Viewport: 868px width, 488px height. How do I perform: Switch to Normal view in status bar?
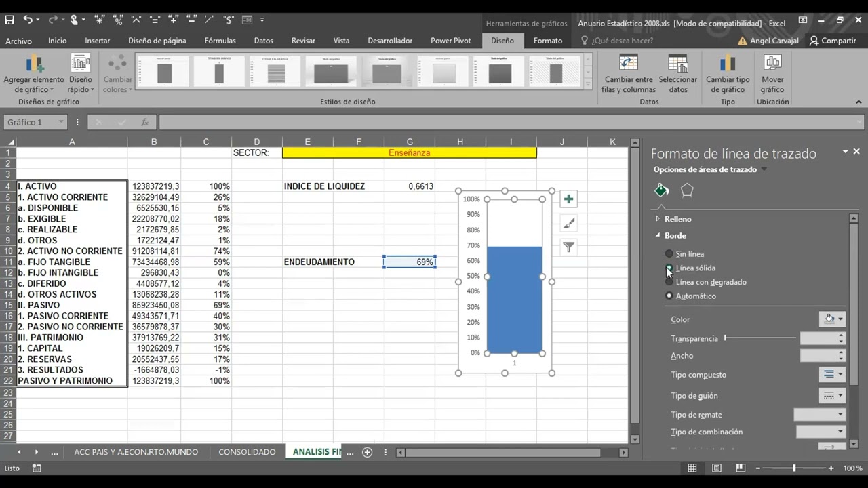[692, 468]
